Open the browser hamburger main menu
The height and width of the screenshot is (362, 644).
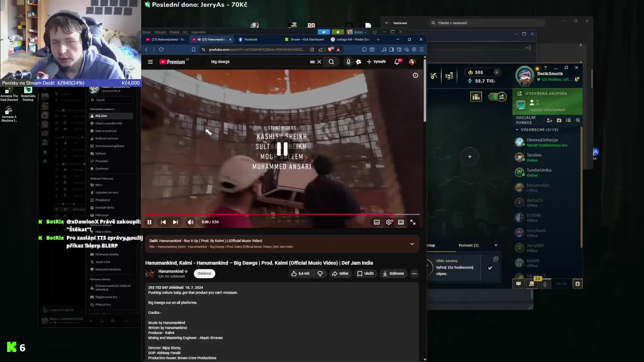coord(422,49)
